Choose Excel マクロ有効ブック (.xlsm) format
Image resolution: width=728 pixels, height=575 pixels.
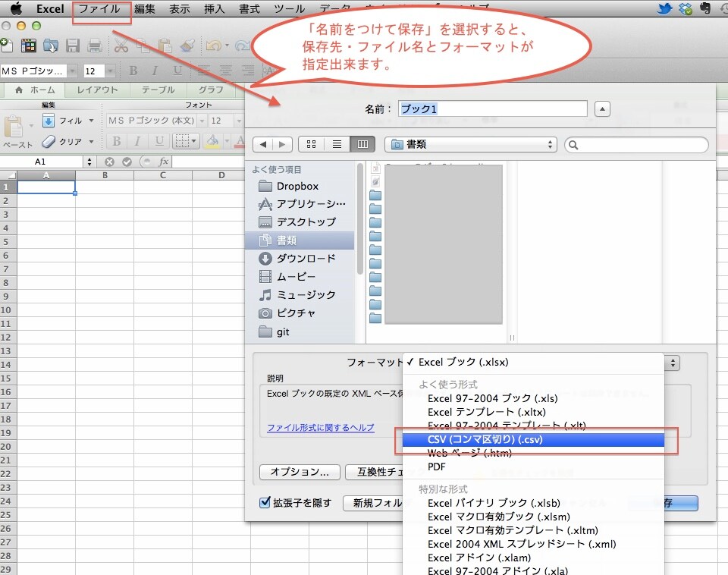[533, 517]
